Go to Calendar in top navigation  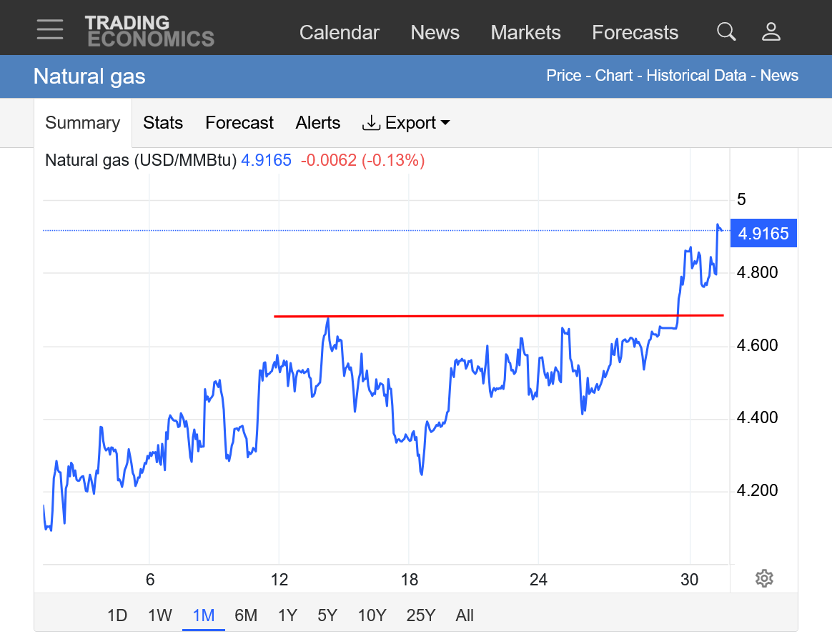(x=339, y=33)
